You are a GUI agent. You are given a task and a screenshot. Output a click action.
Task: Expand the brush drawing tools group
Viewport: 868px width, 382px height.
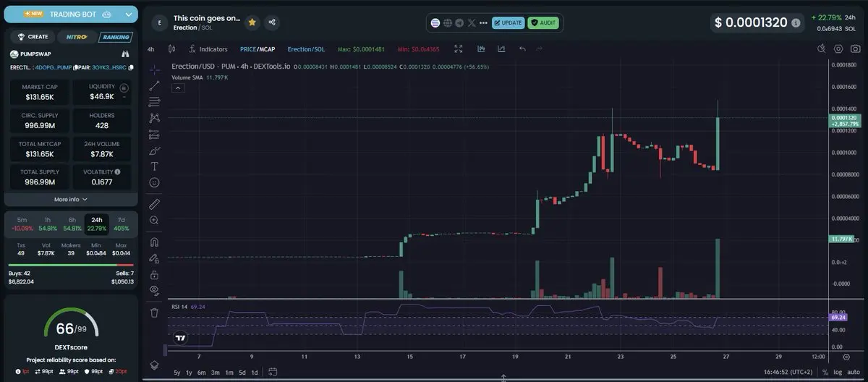154,150
